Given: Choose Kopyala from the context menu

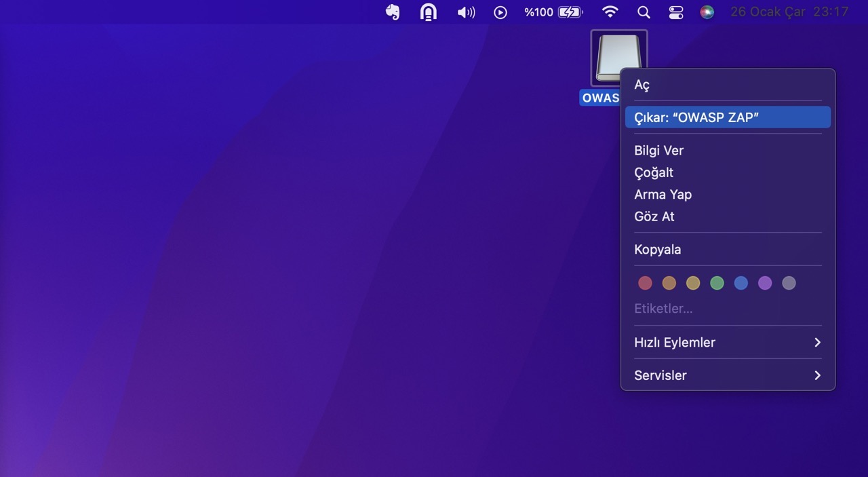Looking at the screenshot, I should pyautogui.click(x=728, y=249).
